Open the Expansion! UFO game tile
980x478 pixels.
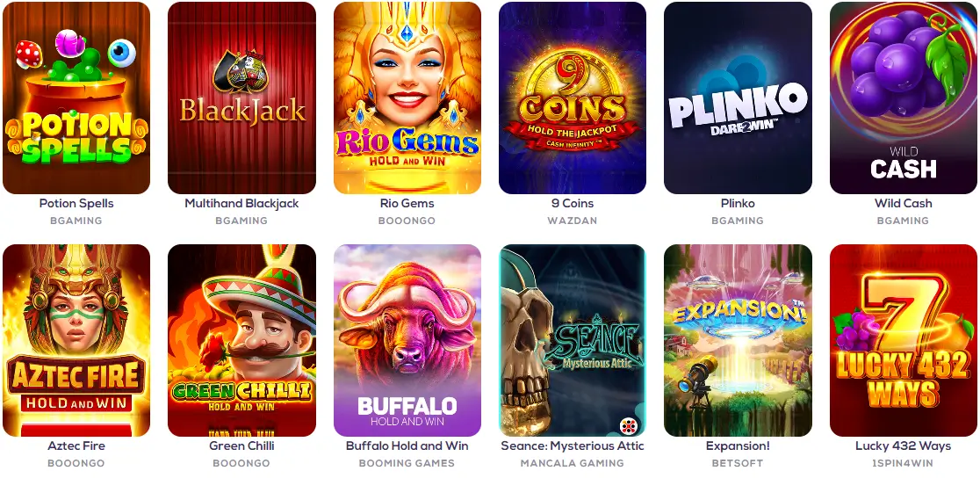point(738,340)
